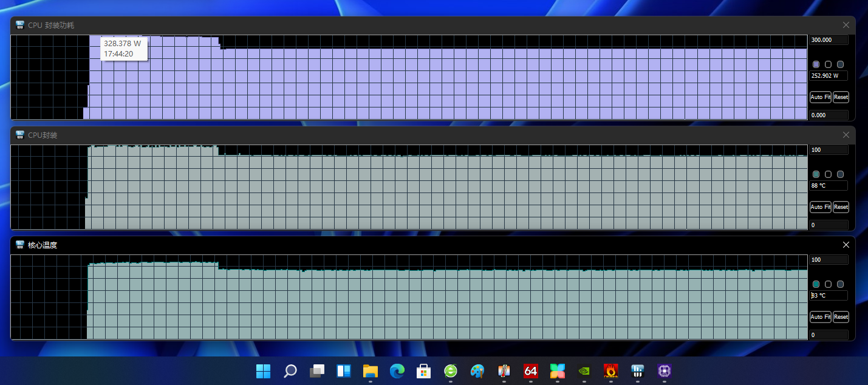Image resolution: width=868 pixels, height=385 pixels.
Task: Click the FurMark flame taskbar icon
Action: coord(610,370)
